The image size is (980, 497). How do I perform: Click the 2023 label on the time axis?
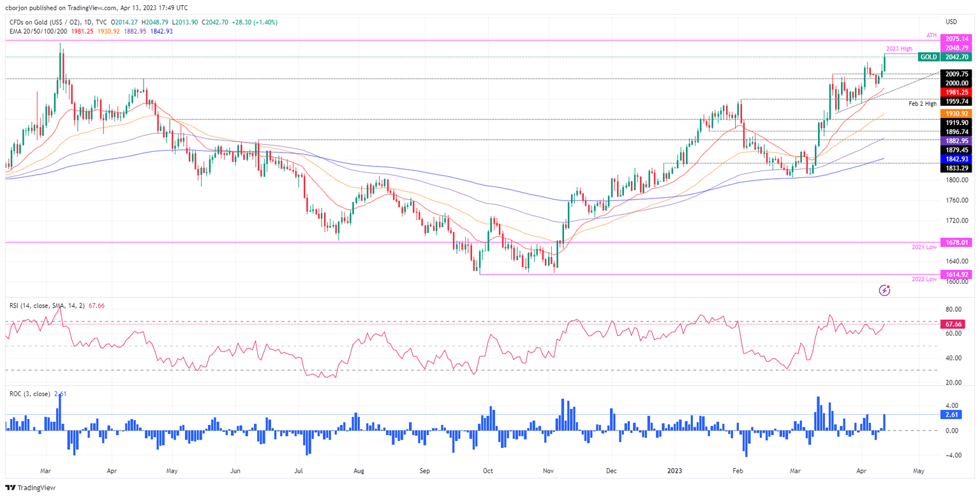[x=674, y=470]
